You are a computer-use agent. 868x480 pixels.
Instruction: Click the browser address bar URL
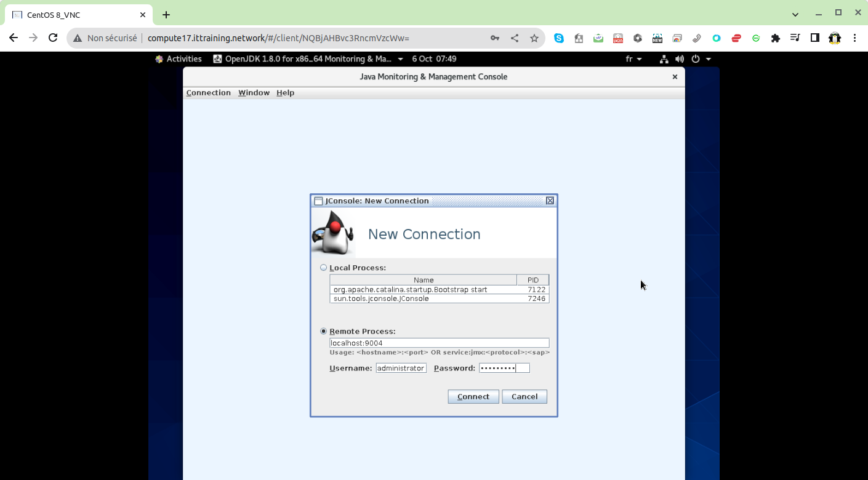278,38
